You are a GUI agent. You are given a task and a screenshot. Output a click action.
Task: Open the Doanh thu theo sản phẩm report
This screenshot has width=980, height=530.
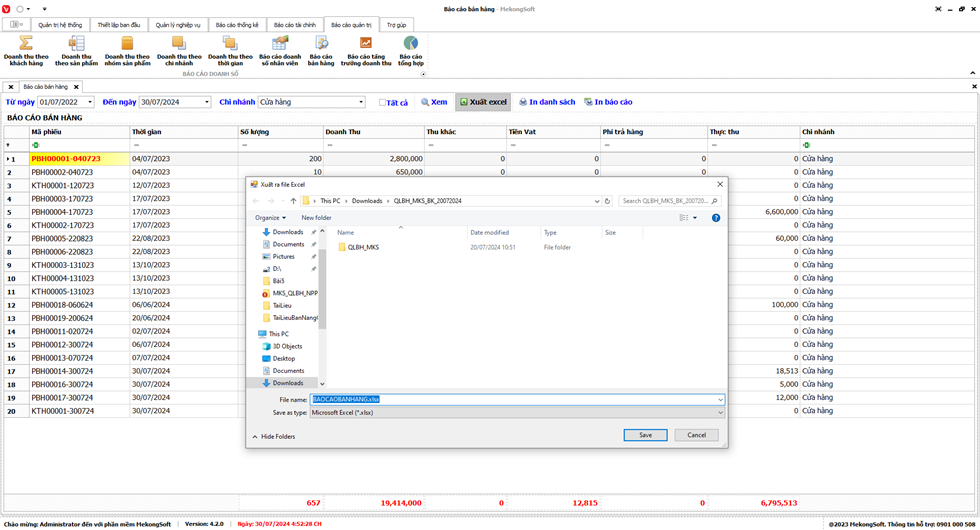[76, 50]
